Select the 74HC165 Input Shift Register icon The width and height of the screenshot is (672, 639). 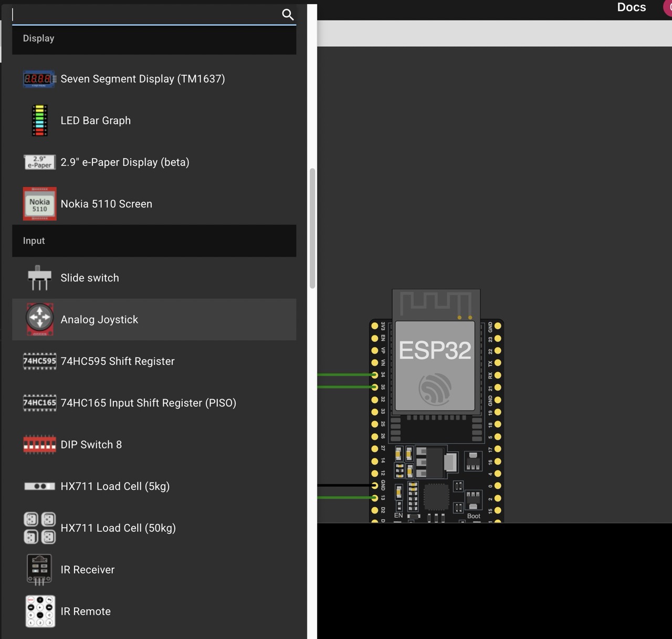(39, 403)
